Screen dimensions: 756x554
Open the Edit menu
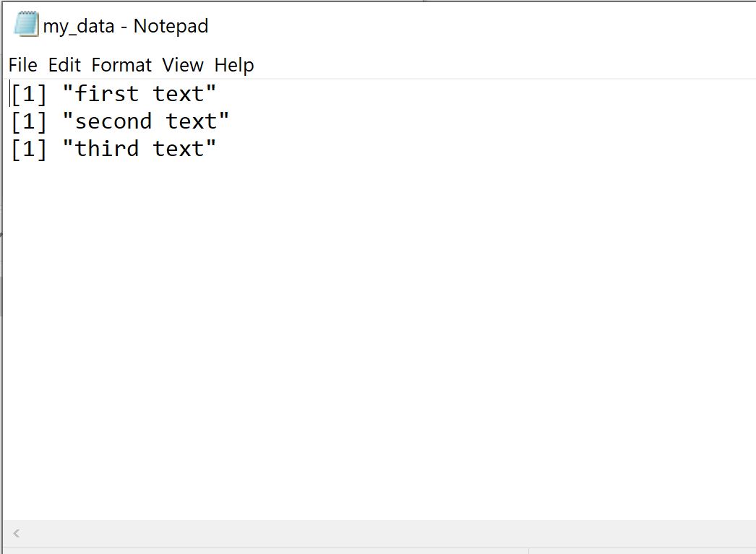[x=64, y=65]
